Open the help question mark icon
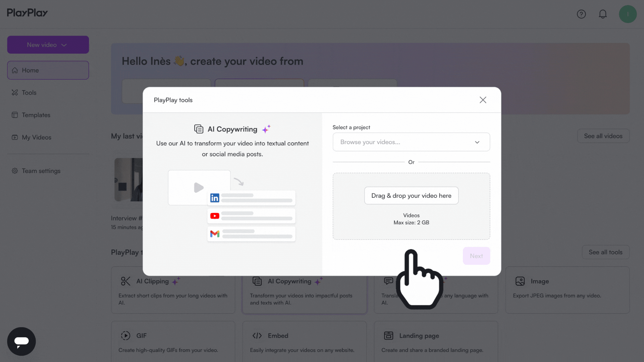The image size is (644, 362). pyautogui.click(x=581, y=14)
